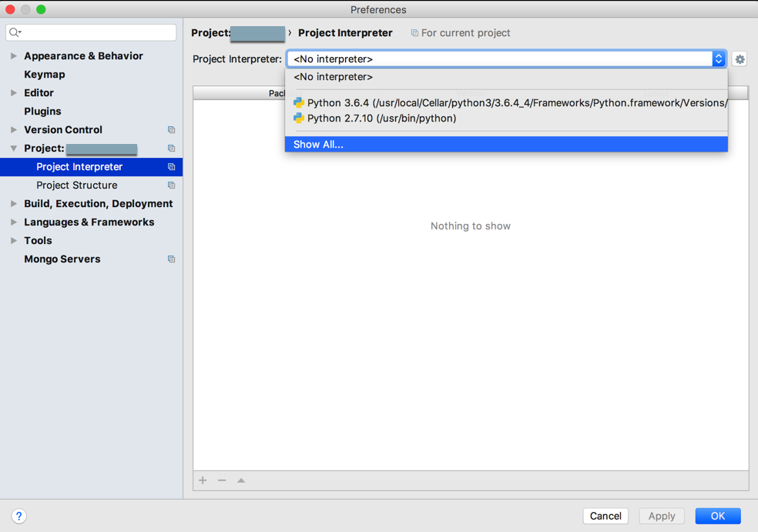Viewport: 758px width, 532px height.
Task: Collapse the Project section
Action: (14, 149)
